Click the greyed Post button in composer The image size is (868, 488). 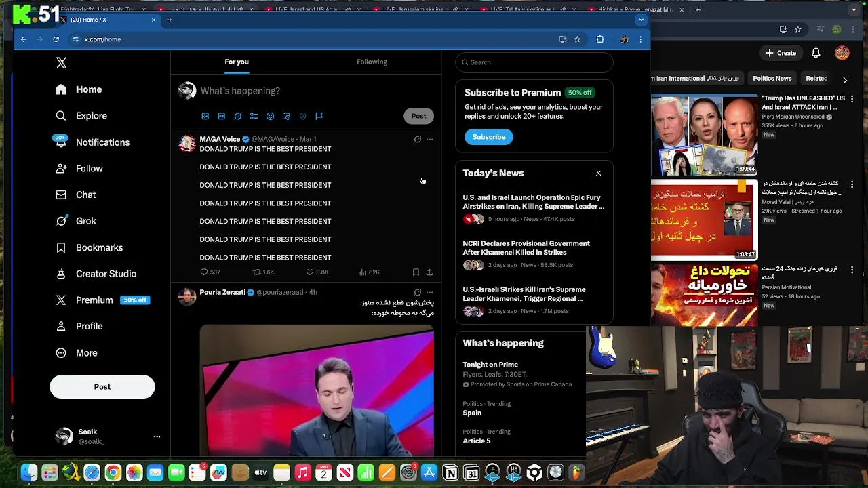418,116
